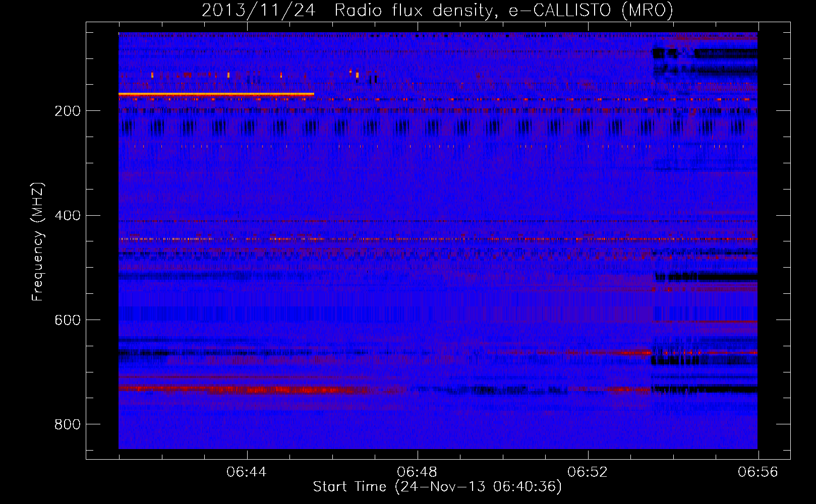This screenshot has width=816, height=504.
Task: Click the 600 frequency tick label
Action: point(68,321)
